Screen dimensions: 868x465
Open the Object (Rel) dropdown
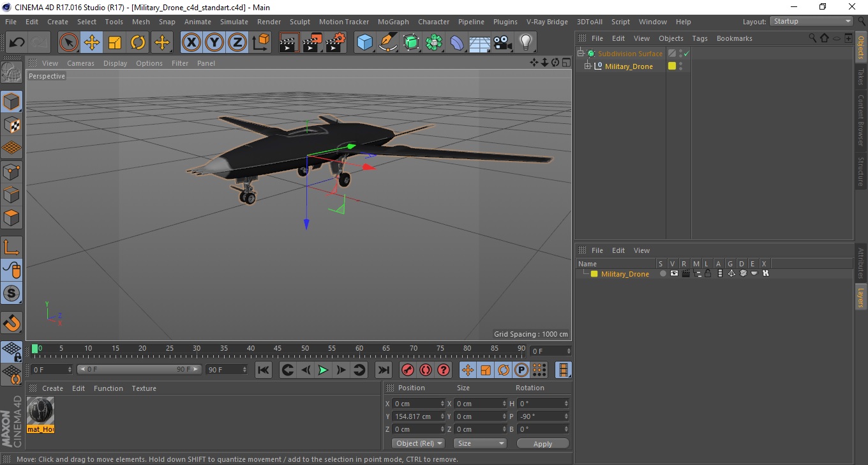[x=418, y=443]
